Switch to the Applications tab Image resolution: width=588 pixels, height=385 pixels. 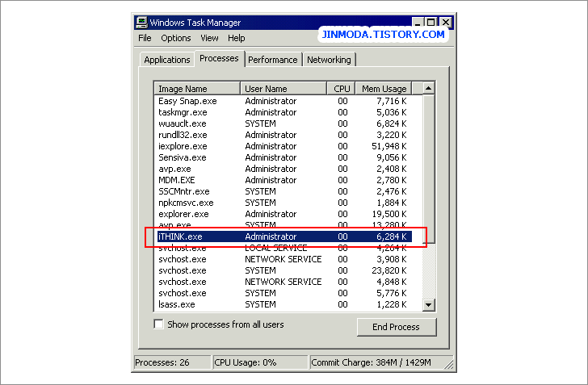click(167, 60)
